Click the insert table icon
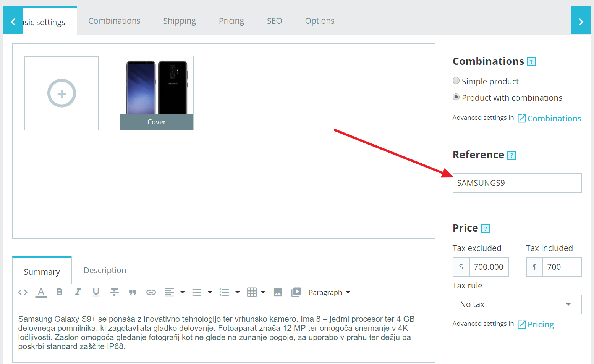The image size is (594, 364). click(x=252, y=292)
